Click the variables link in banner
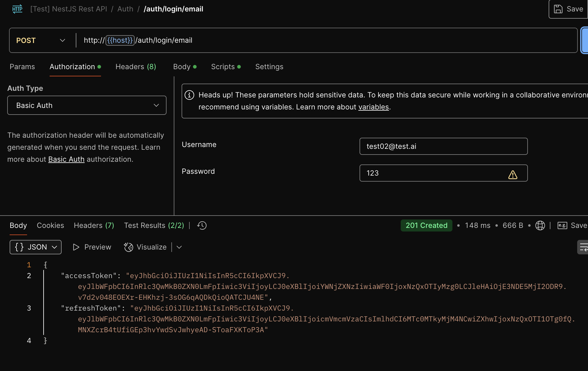Image resolution: width=588 pixels, height=371 pixels. coord(373,107)
